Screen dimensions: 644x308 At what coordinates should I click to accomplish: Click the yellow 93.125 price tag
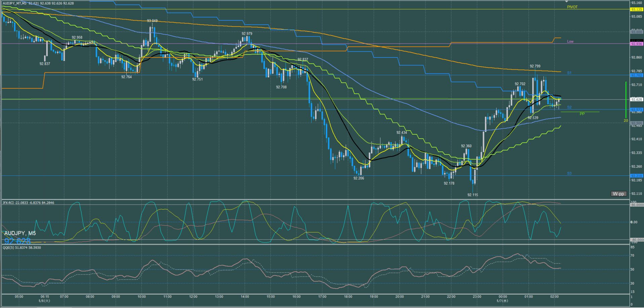[637, 9]
